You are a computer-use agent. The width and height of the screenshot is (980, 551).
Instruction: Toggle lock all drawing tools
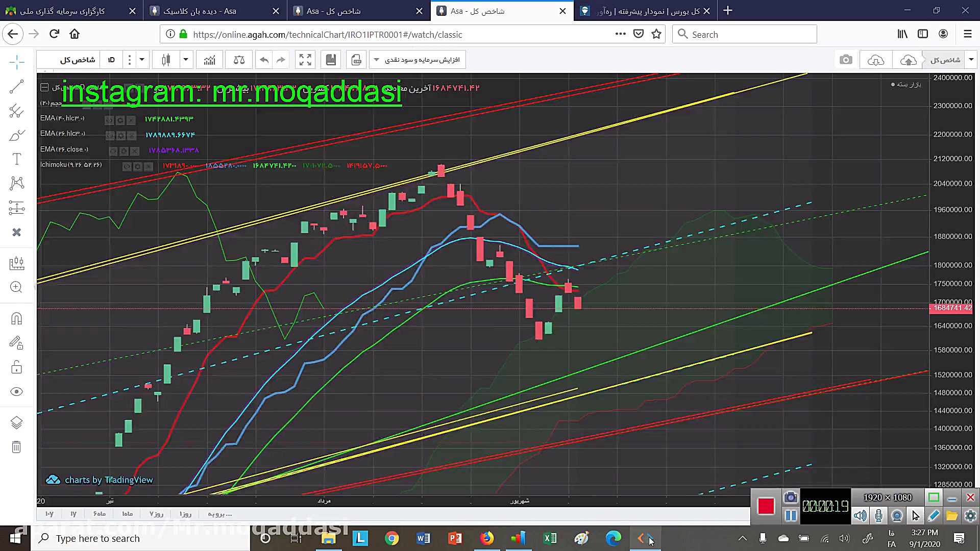click(x=16, y=367)
